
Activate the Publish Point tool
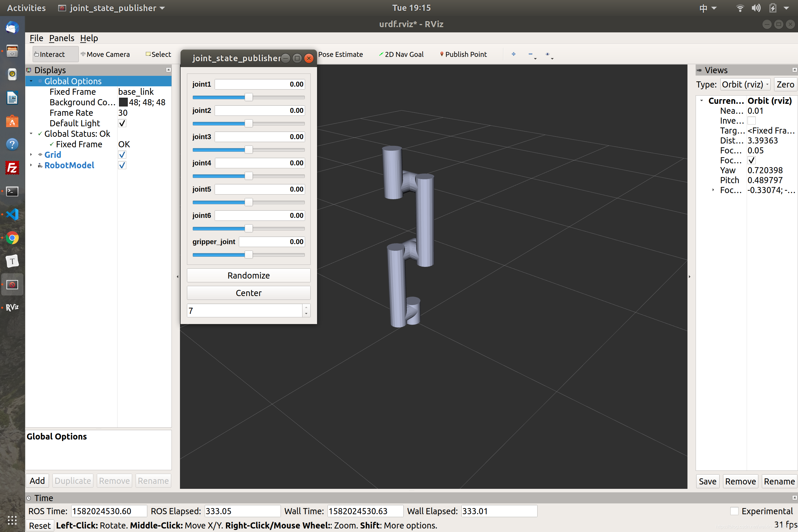pyautogui.click(x=463, y=54)
